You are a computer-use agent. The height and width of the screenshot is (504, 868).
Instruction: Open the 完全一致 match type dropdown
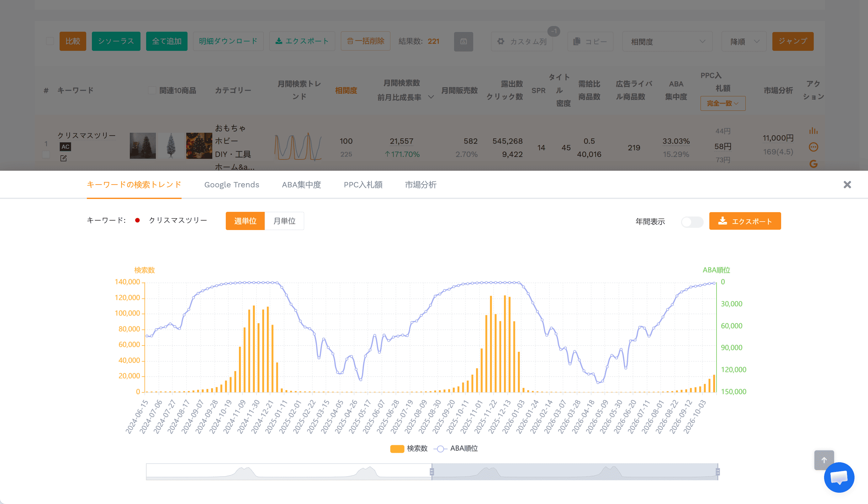point(722,104)
